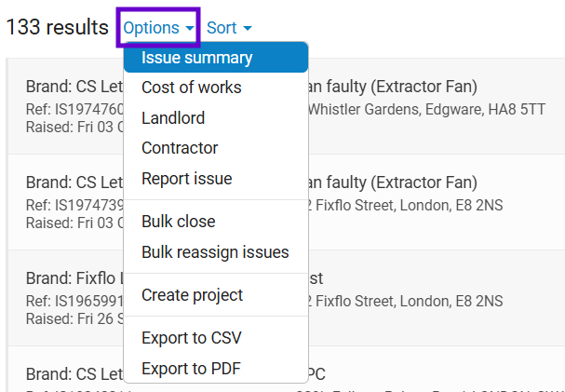Image resolution: width=565 pixels, height=392 pixels.
Task: Click the caret arrow beside Options
Action: click(x=190, y=29)
